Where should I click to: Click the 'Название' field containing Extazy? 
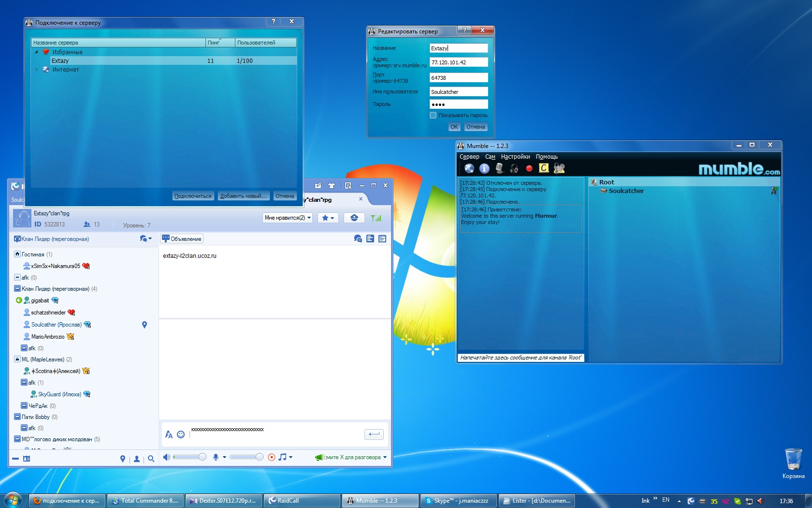coord(459,48)
